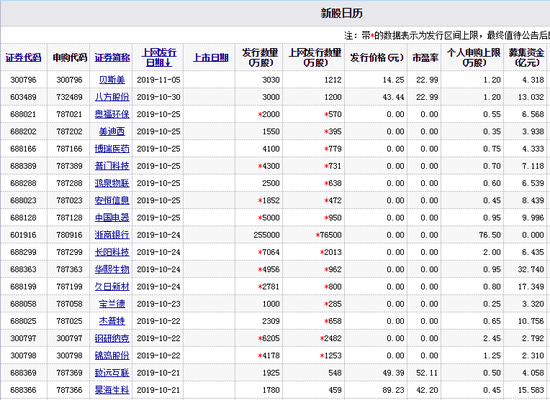
Task: Open stock link 杰普特
Action: pos(112,321)
